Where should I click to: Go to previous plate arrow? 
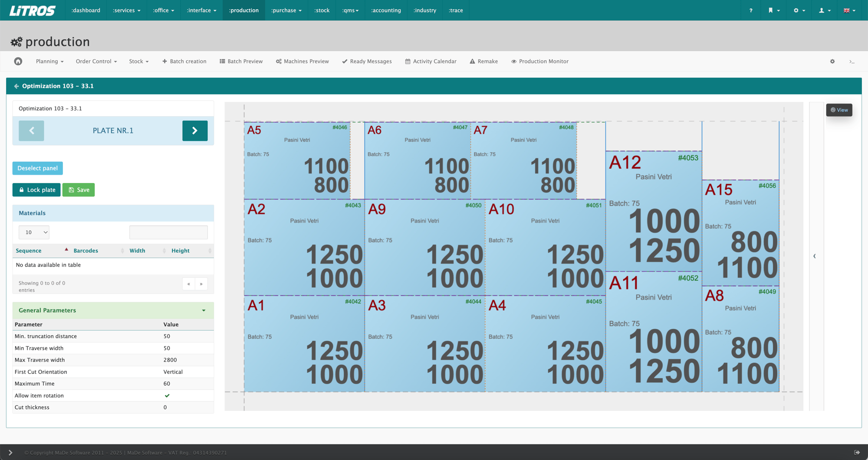pyautogui.click(x=31, y=130)
